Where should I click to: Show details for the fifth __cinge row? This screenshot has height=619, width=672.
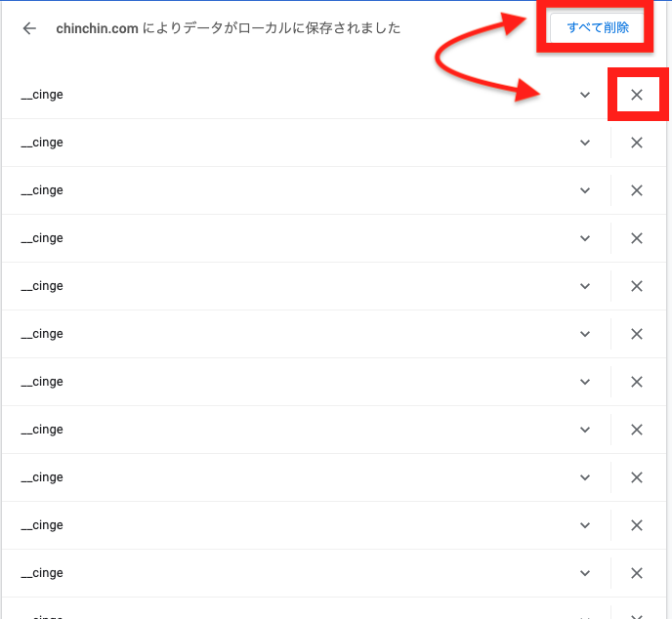[585, 286]
